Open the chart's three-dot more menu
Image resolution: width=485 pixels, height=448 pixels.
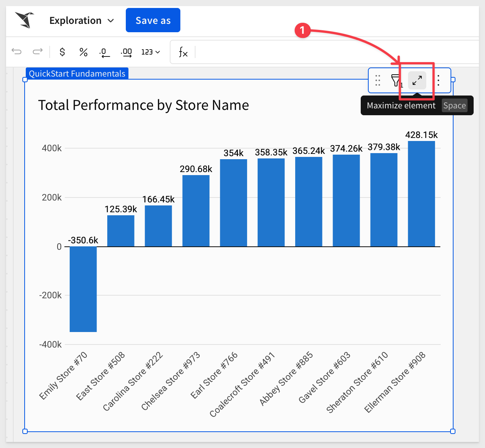point(438,80)
